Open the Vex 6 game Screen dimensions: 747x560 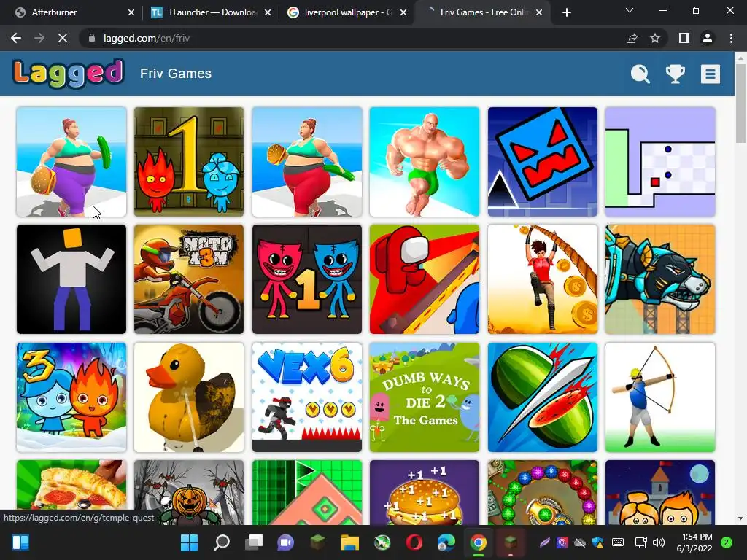tap(307, 397)
